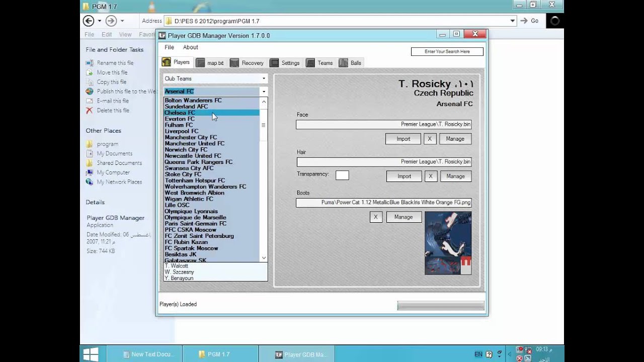Open the map.txt tab

210,63
